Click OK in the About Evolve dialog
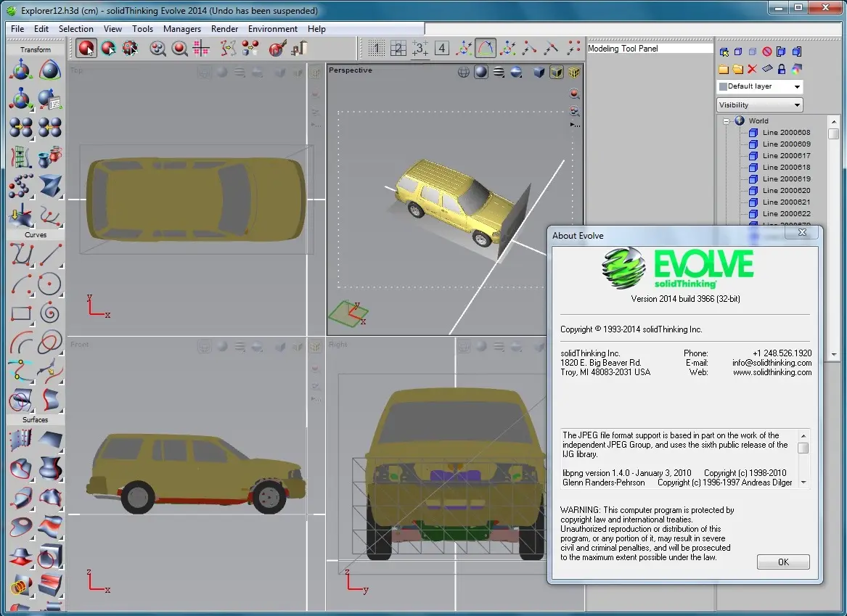Image resolution: width=847 pixels, height=616 pixels. point(783,562)
